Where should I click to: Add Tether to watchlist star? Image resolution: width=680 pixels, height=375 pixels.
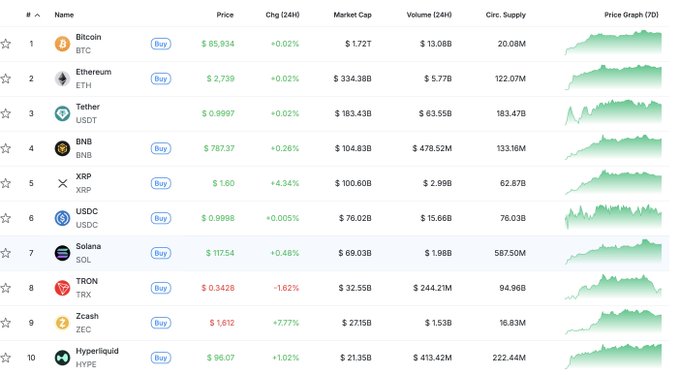(x=6, y=114)
